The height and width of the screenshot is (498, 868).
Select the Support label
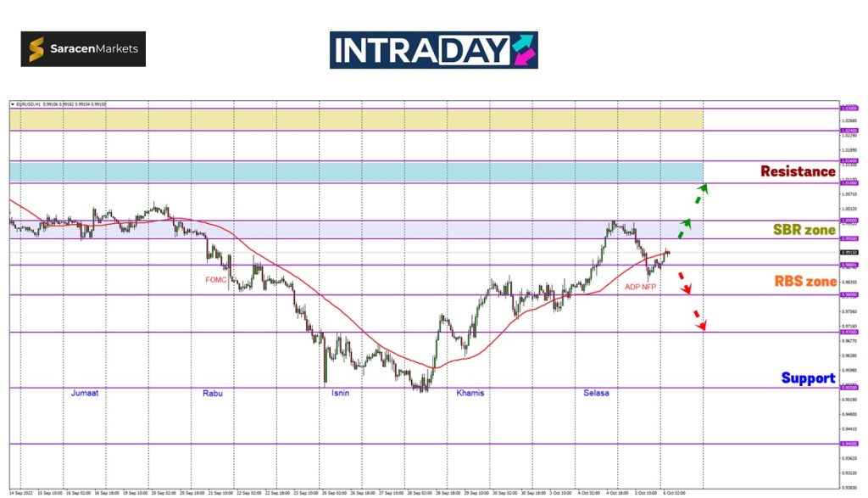pyautogui.click(x=808, y=378)
